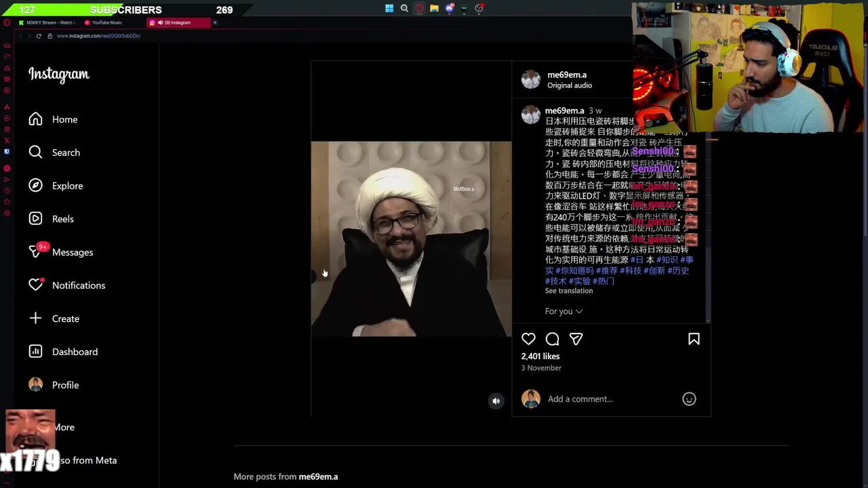Open the #科技 hashtag
Image resolution: width=868 pixels, height=488 pixels.
click(x=631, y=270)
